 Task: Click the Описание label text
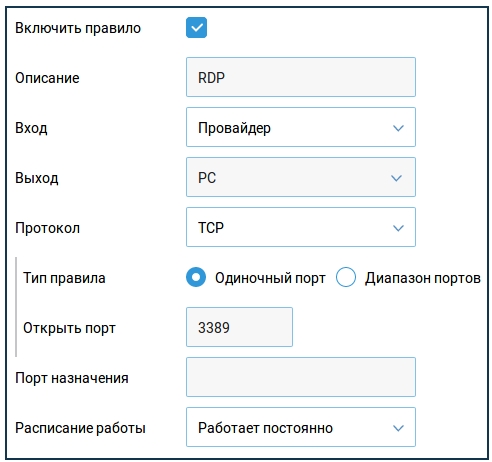click(47, 78)
